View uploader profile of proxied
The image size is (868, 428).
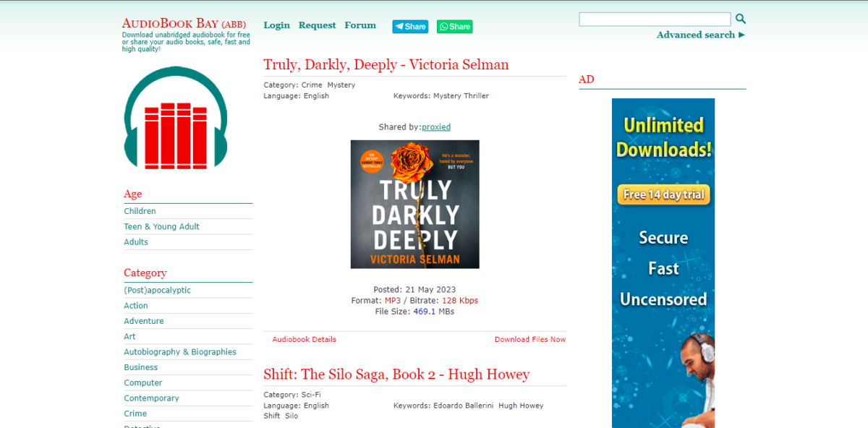pyautogui.click(x=435, y=127)
